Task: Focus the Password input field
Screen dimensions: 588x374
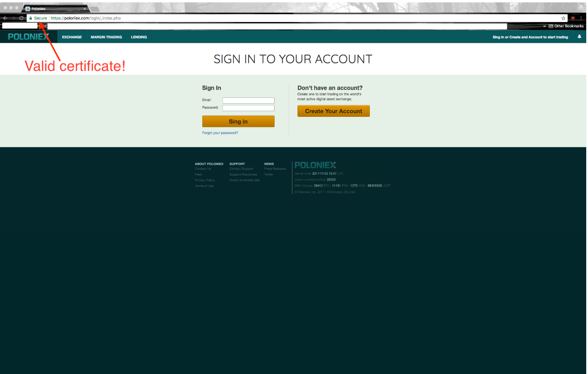Action: (x=248, y=108)
